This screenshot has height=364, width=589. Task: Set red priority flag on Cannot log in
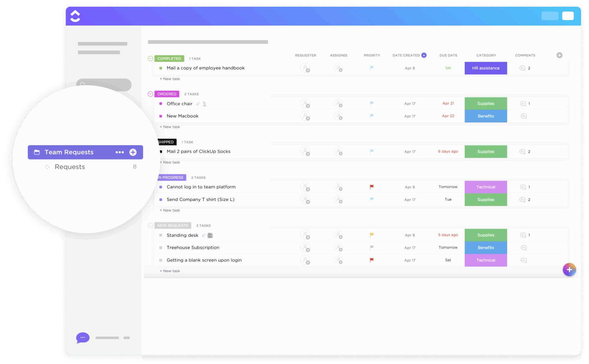pos(371,187)
